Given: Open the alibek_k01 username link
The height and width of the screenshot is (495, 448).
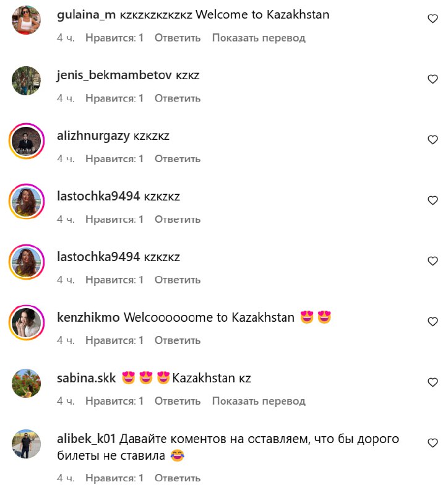Looking at the screenshot, I should pos(86,439).
